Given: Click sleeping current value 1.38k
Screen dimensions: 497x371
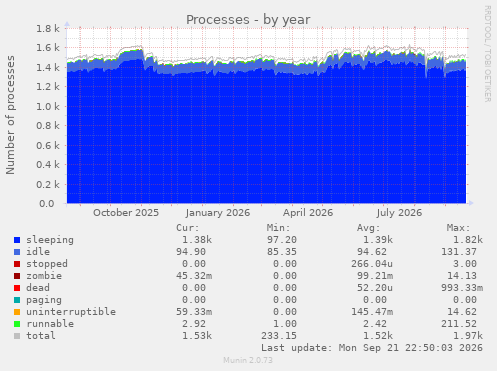Looking at the screenshot, I should [197, 240].
